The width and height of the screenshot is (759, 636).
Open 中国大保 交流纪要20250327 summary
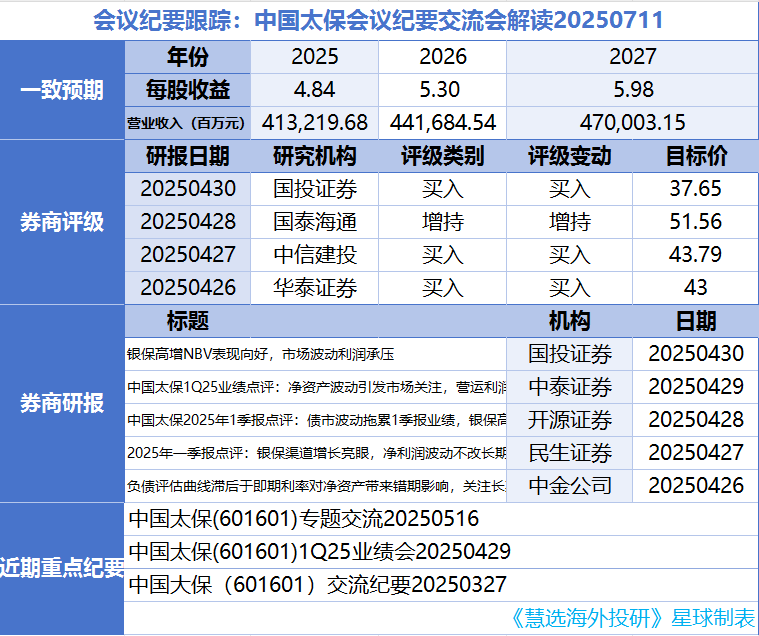coord(317,585)
